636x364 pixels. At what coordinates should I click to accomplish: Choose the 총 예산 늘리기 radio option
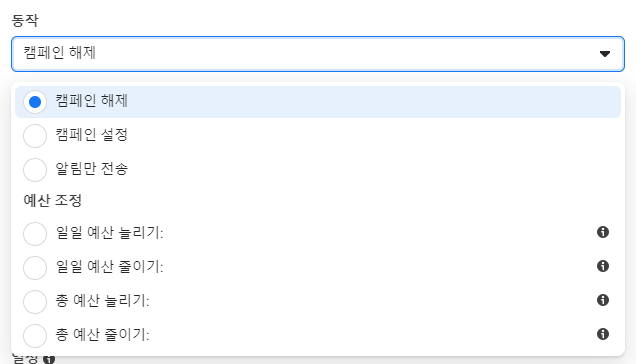coord(35,302)
